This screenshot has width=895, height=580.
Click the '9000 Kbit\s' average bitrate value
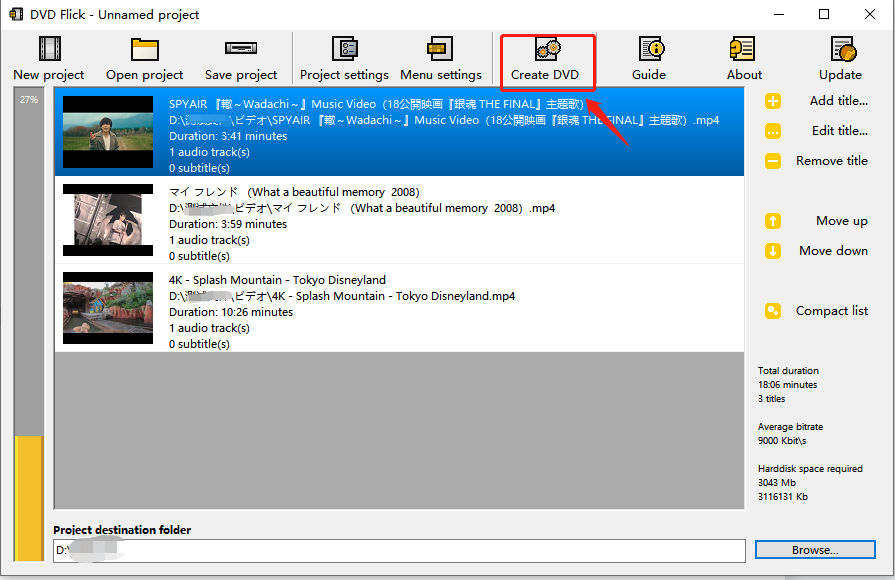tap(782, 441)
